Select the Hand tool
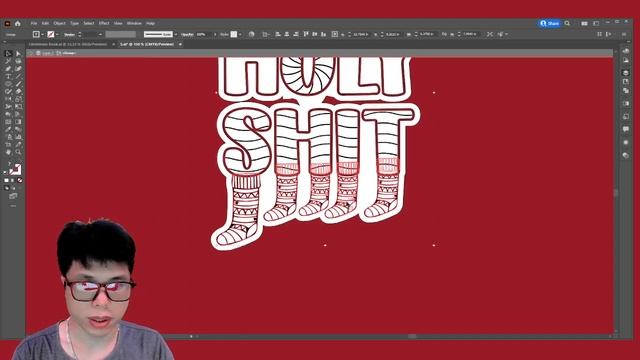This screenshot has height=360, width=640. coord(8,152)
